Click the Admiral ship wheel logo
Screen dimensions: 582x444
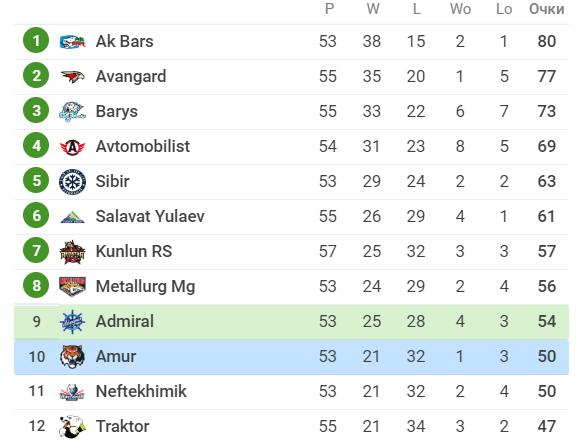[x=72, y=321]
